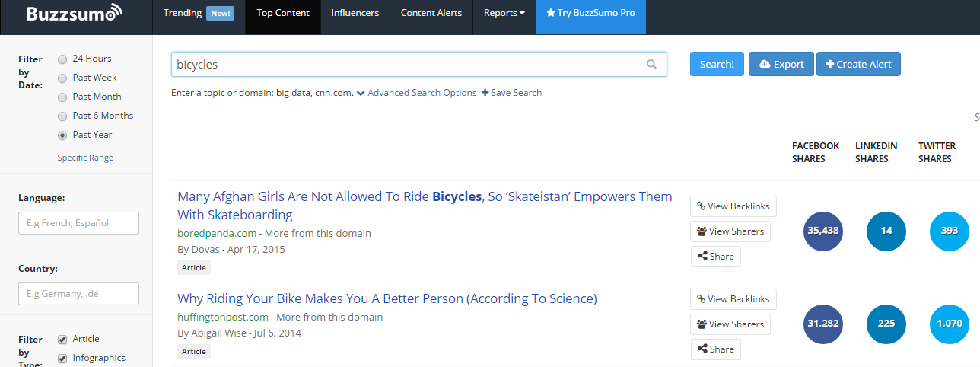The image size is (980, 367).
Task: Click the Create Alert button
Action: [858, 64]
